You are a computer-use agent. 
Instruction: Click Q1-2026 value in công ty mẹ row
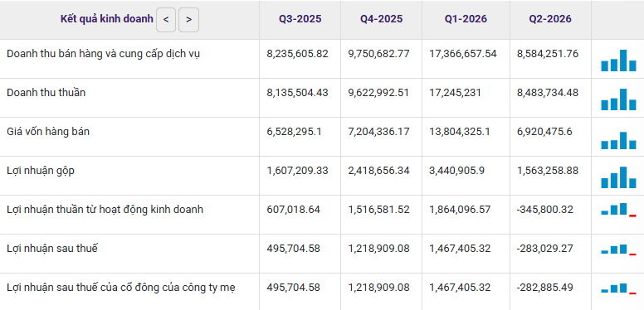point(460,288)
